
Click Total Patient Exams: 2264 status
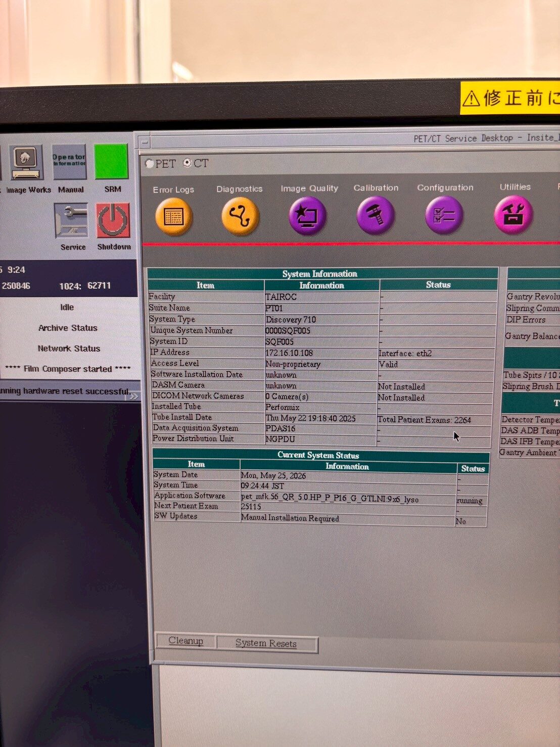(424, 420)
